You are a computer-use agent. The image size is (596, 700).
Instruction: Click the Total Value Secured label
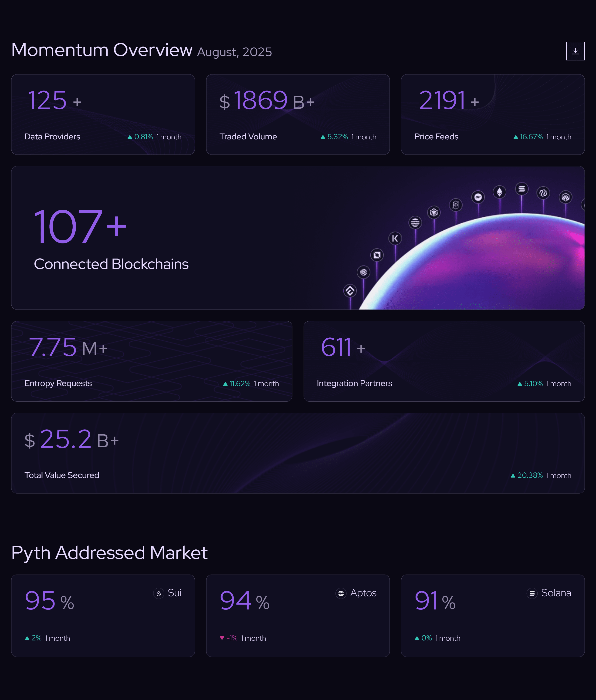coord(62,475)
